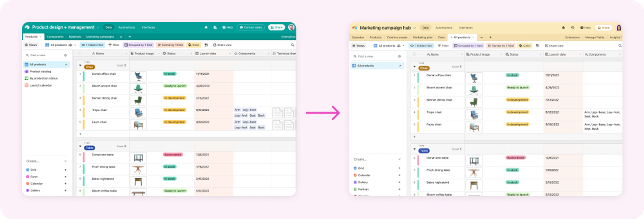Switch to Creative assets tab in Marketing hub
The height and width of the screenshot is (219, 644).
tap(397, 37)
